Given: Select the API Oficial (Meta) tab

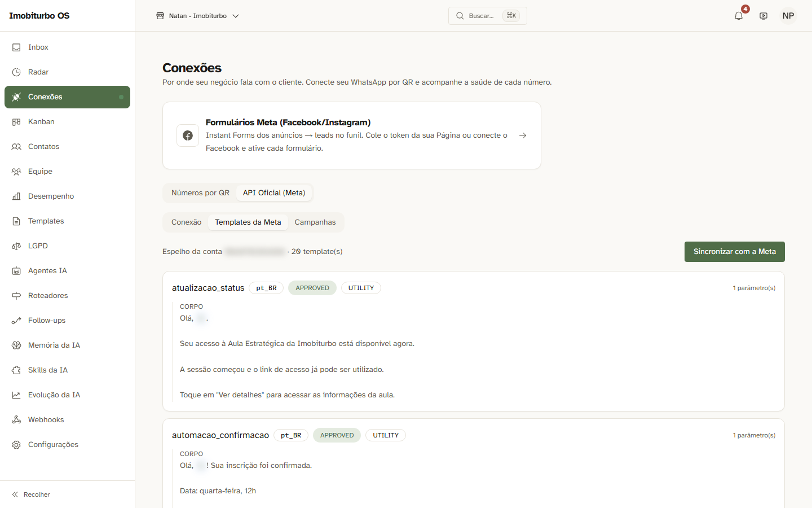Looking at the screenshot, I should [274, 193].
